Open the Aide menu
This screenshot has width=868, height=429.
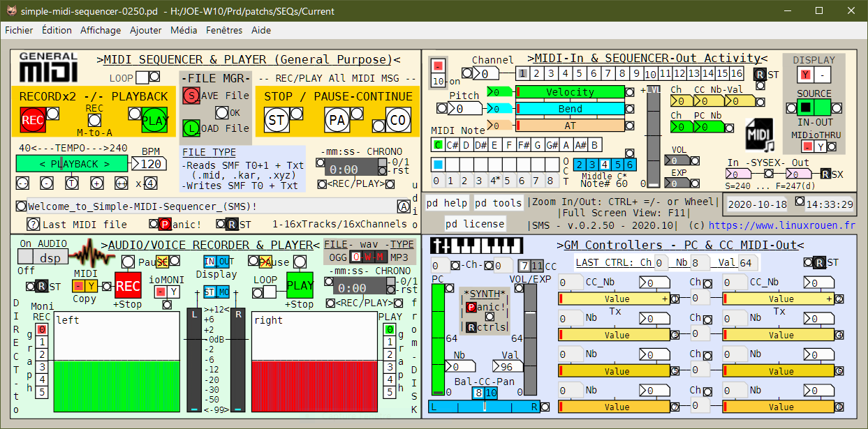(261, 30)
